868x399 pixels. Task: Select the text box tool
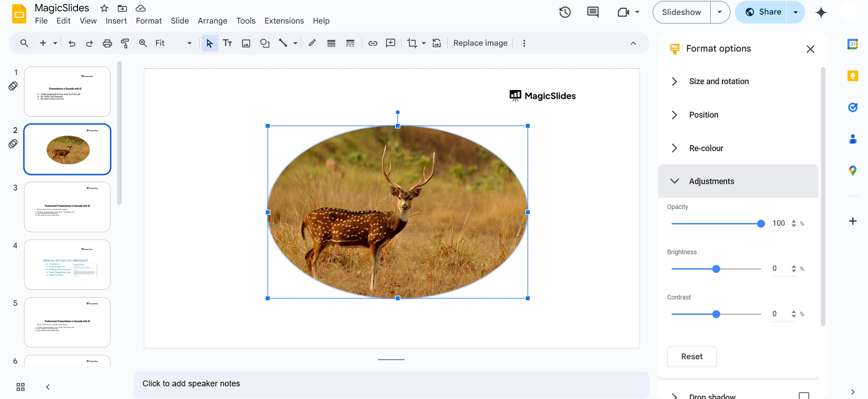tap(228, 43)
